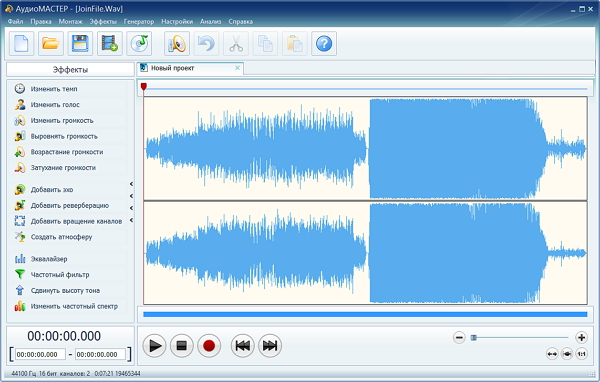Click the zoom to selection button
Viewport: 600px width, 382px height.
coord(567,354)
